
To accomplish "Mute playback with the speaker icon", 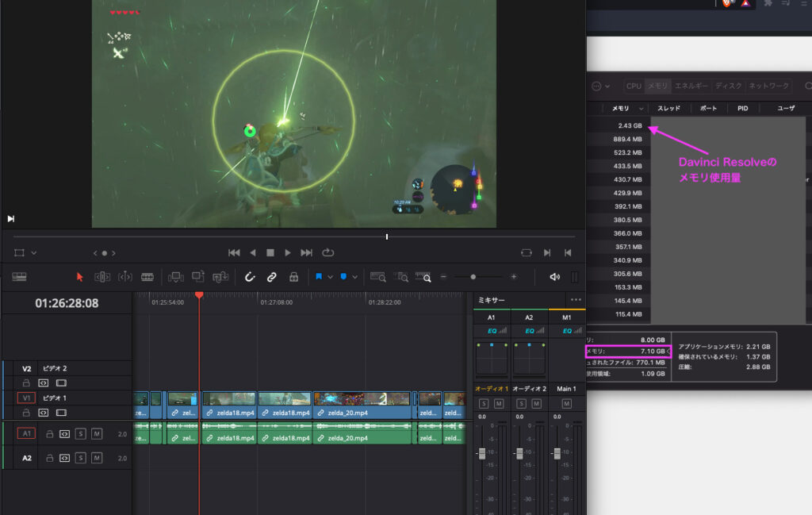I will tap(554, 277).
